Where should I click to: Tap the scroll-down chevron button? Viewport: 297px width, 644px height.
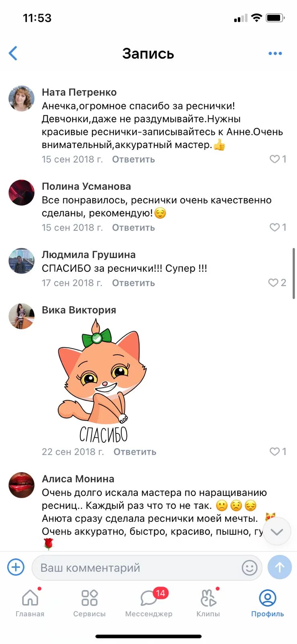(277, 531)
